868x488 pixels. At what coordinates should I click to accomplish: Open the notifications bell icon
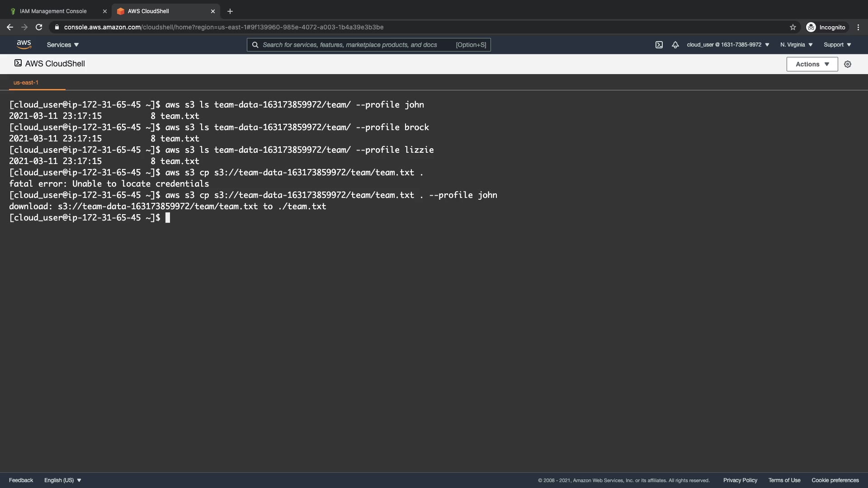click(x=675, y=45)
